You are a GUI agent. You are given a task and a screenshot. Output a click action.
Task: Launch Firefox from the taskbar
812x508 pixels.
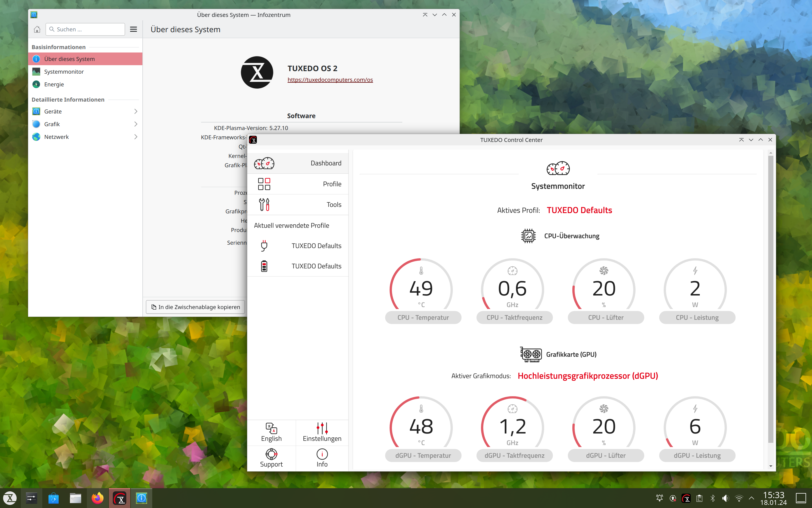pos(98,498)
